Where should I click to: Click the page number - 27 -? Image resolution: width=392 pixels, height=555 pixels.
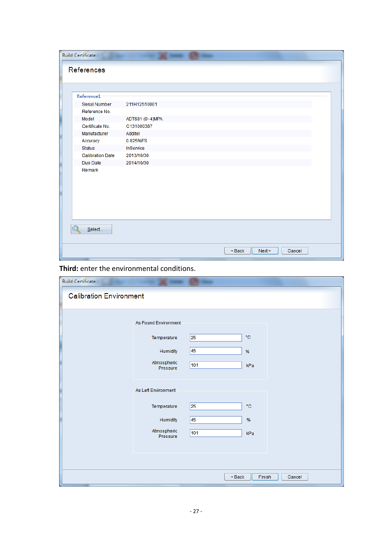[x=196, y=511]
